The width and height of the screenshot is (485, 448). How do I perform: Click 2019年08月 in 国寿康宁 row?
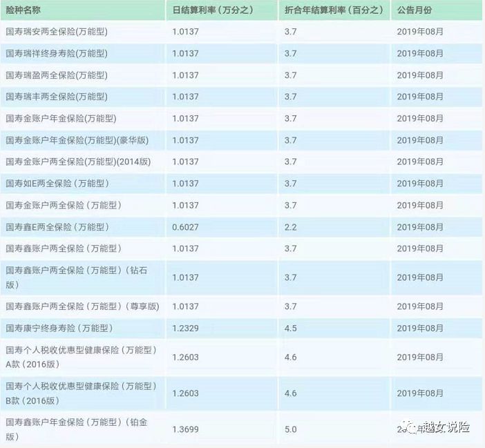(420, 328)
